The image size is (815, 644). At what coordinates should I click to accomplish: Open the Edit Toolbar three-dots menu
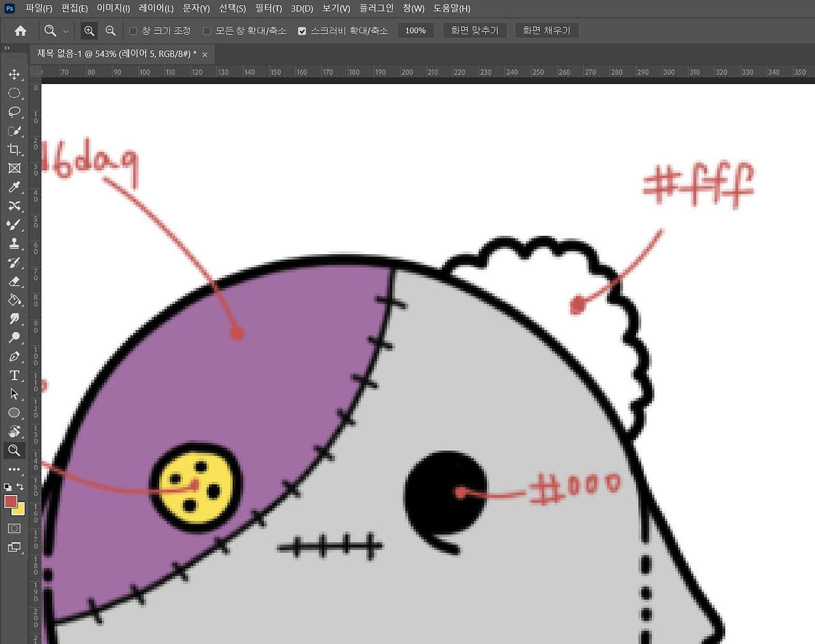[14, 469]
